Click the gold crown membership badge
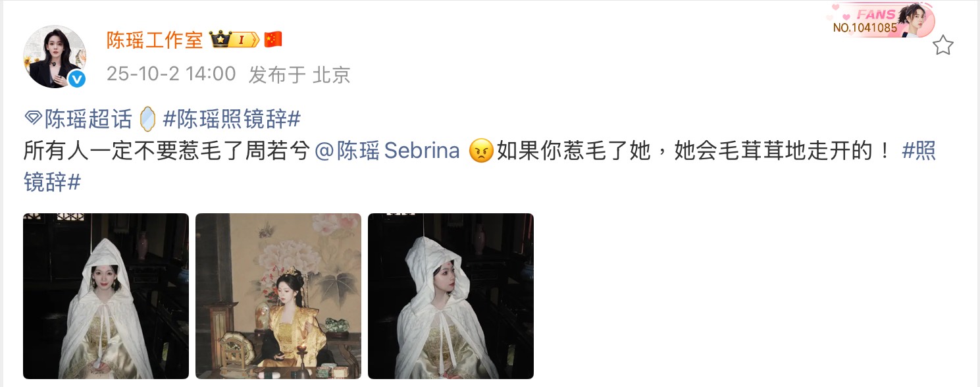This screenshot has height=387, width=980. tap(234, 40)
